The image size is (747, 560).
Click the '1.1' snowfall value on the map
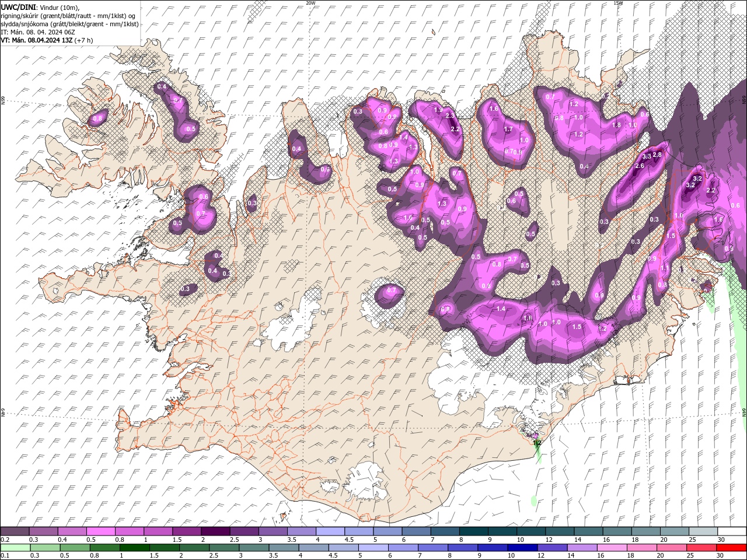point(664,268)
